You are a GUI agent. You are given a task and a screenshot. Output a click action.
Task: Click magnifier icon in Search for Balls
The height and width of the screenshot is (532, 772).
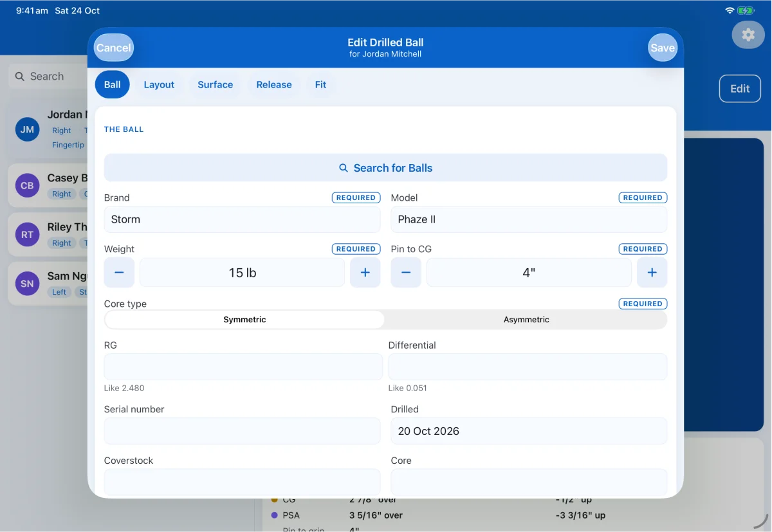coord(344,168)
